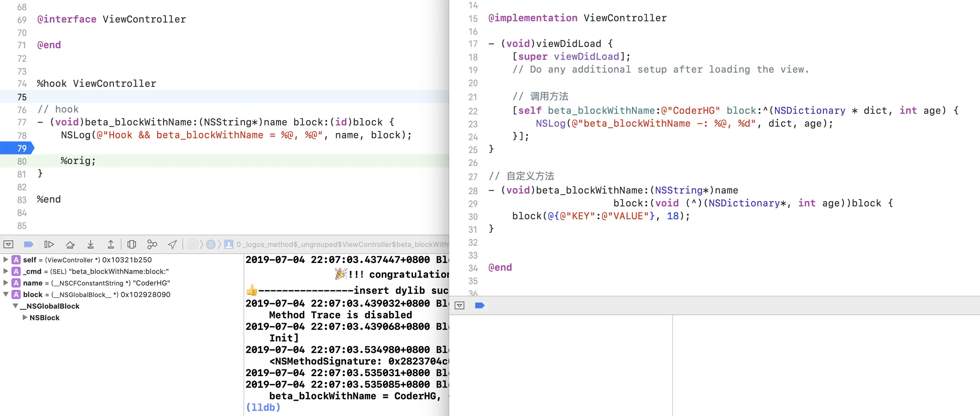Viewport: 980px width, 416px height.
Task: Expand the self variable
Action: (x=6, y=260)
